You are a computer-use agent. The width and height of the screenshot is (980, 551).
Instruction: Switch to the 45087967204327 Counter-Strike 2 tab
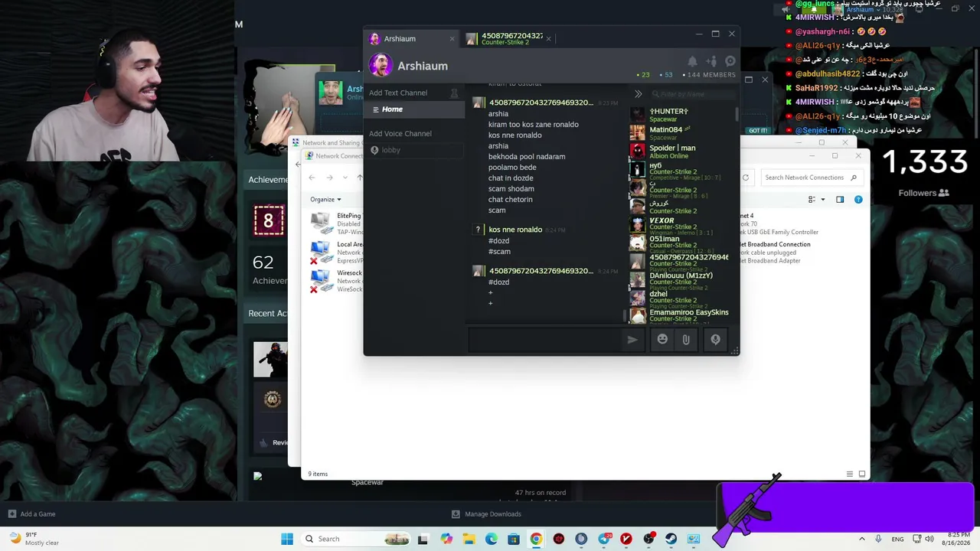[508, 38]
